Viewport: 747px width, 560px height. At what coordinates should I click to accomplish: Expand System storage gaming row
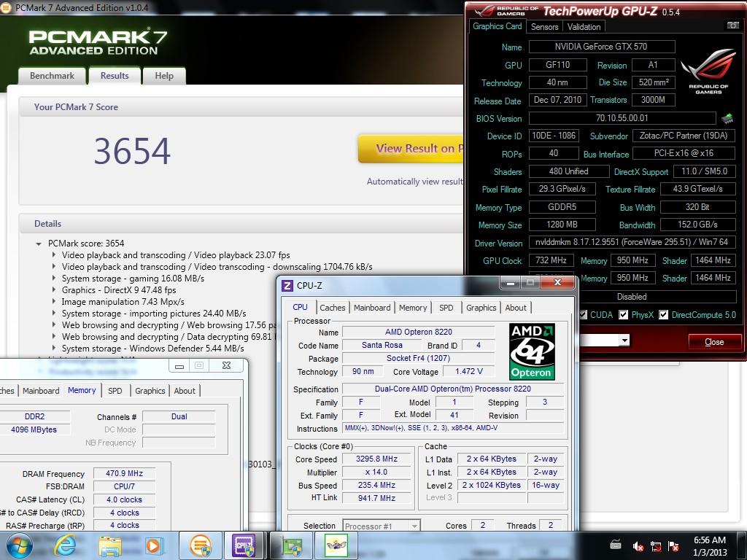pyautogui.click(x=54, y=279)
